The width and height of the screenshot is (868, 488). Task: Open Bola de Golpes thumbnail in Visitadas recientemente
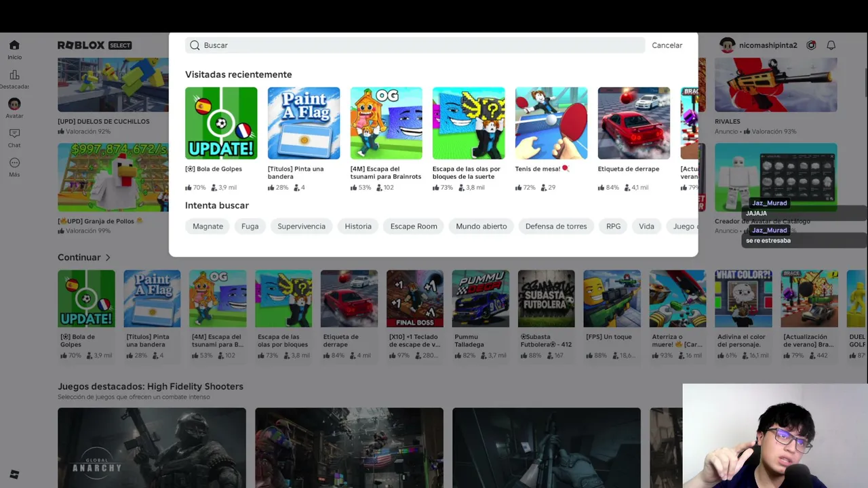(221, 123)
